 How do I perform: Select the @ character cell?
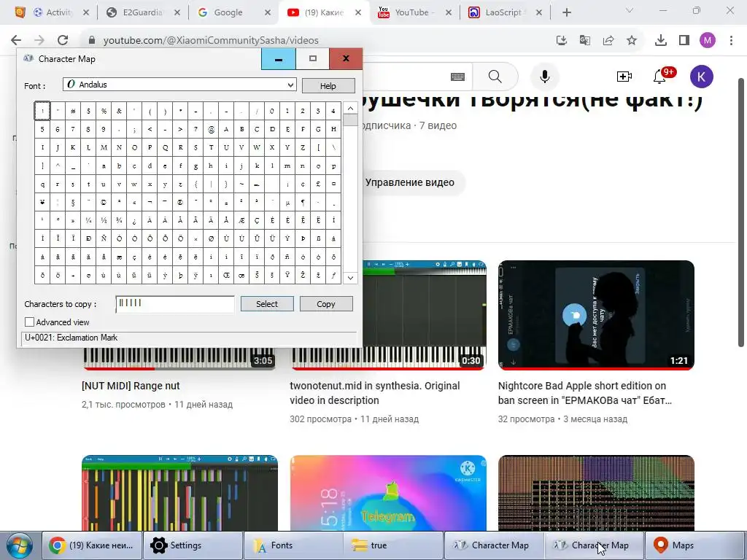tap(211, 129)
